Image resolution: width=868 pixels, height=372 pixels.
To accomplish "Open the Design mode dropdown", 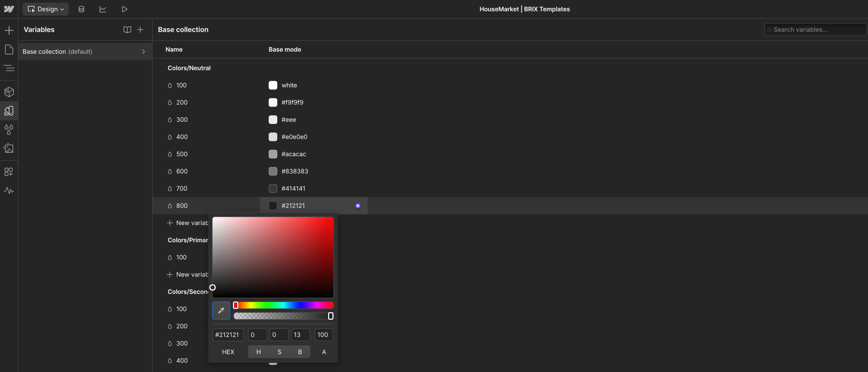I will click(45, 9).
